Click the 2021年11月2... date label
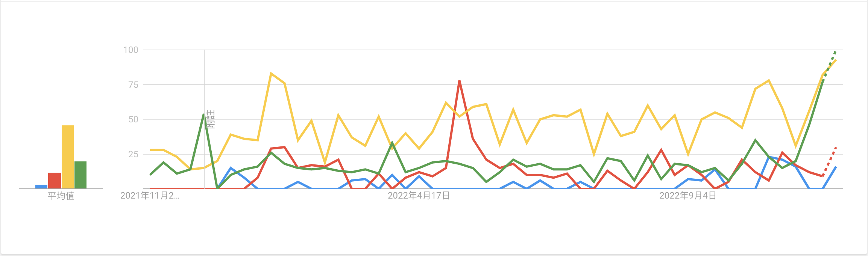 150,196
